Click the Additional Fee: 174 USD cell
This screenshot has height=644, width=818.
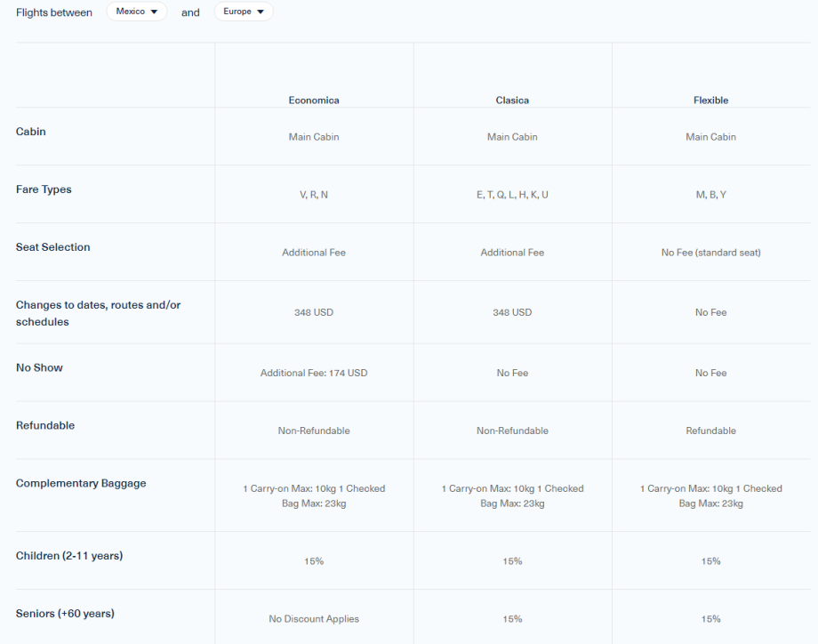click(x=314, y=373)
